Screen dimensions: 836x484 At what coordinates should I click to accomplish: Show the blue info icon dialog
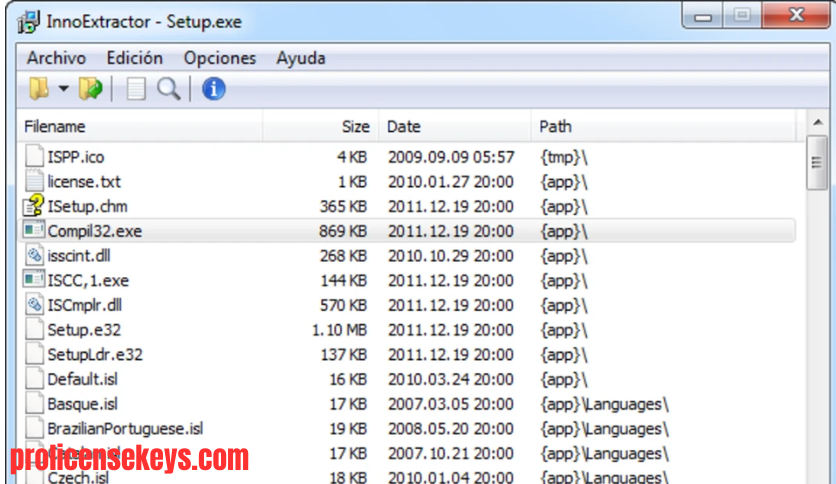(213, 88)
